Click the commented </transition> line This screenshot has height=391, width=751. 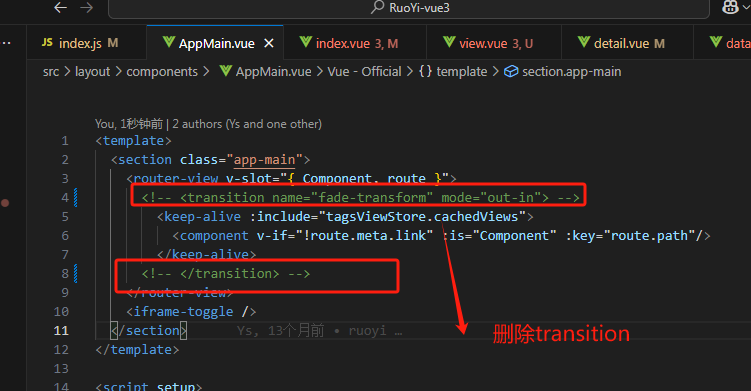(226, 274)
